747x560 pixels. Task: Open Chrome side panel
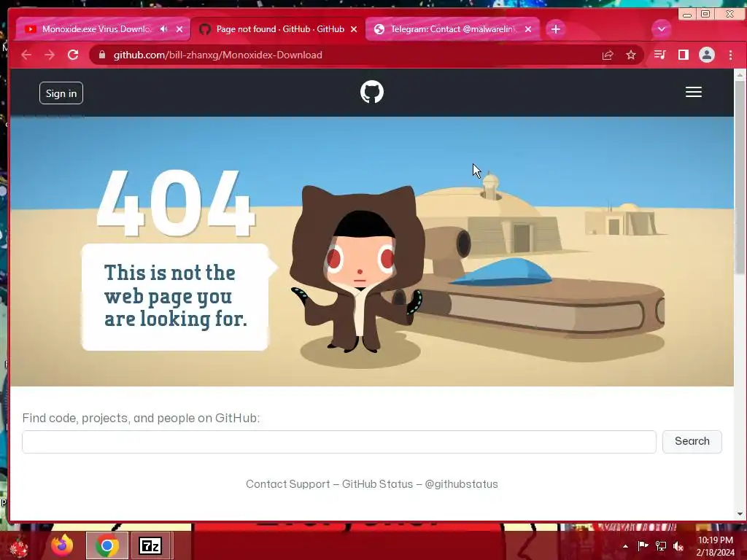tap(683, 55)
